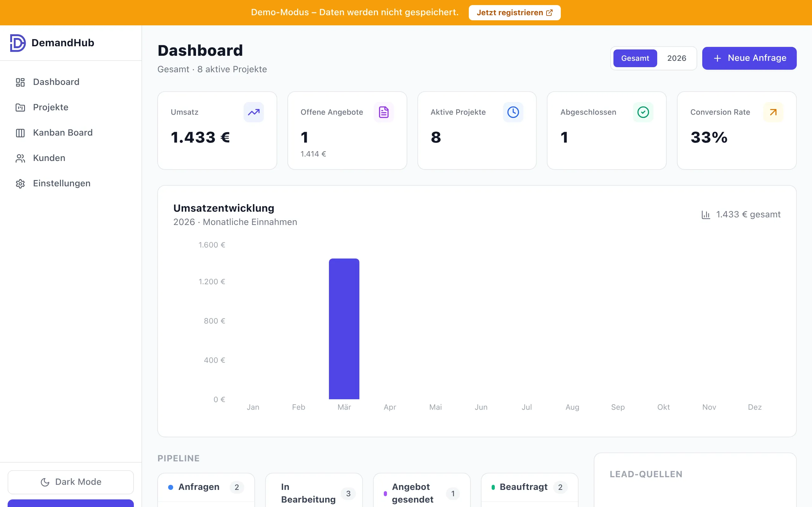Click the trending-up icon on the Umsatz card

pyautogui.click(x=254, y=112)
